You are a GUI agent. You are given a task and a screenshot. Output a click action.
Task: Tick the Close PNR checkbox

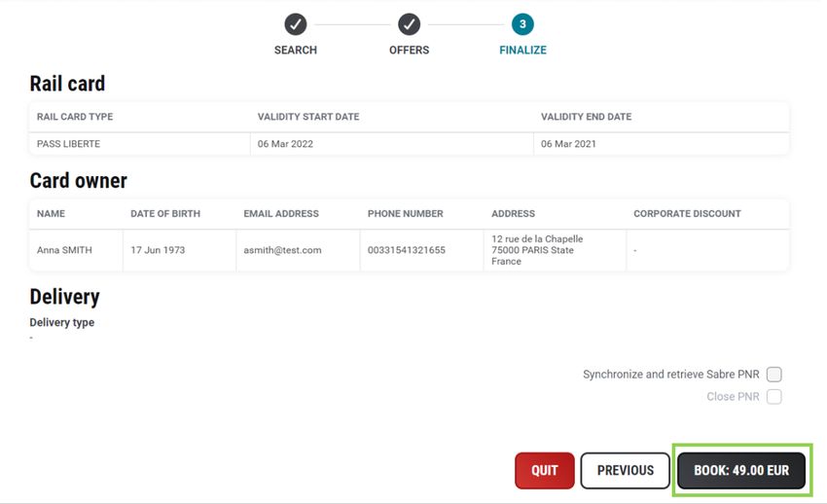click(x=773, y=396)
